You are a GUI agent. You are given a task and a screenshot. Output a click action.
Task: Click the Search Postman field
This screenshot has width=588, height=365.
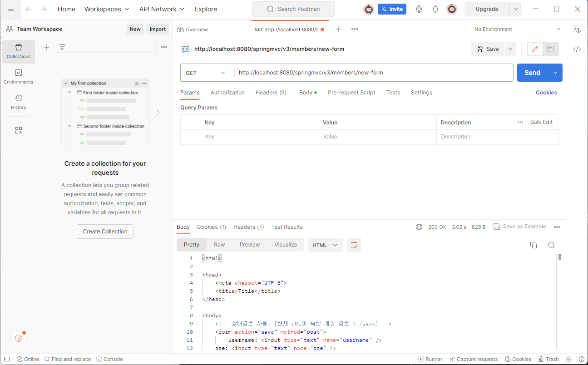293,9
